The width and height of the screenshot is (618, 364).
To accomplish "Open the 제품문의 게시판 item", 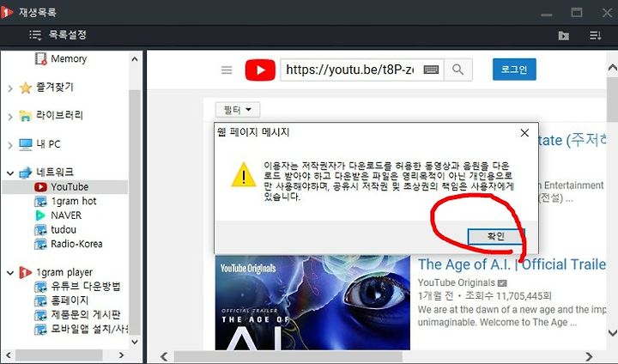I will [x=86, y=314].
